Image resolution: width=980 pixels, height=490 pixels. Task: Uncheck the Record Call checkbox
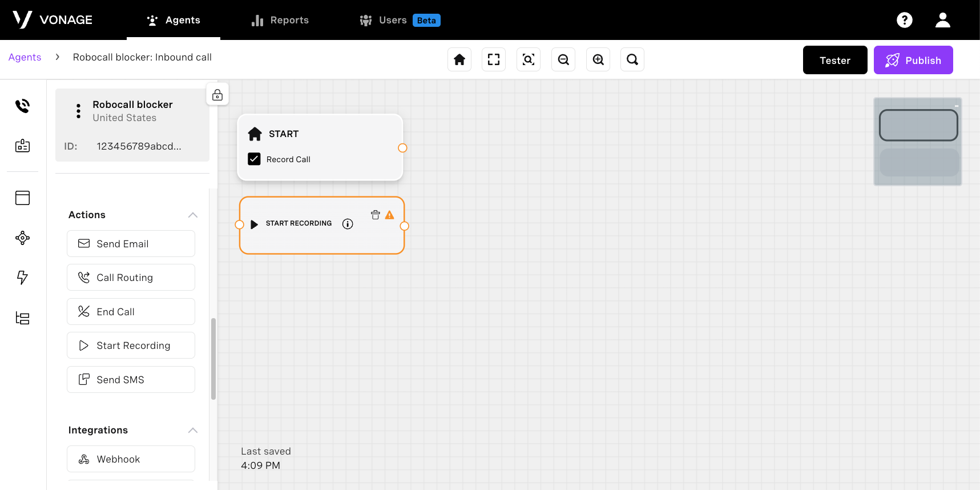pos(254,159)
